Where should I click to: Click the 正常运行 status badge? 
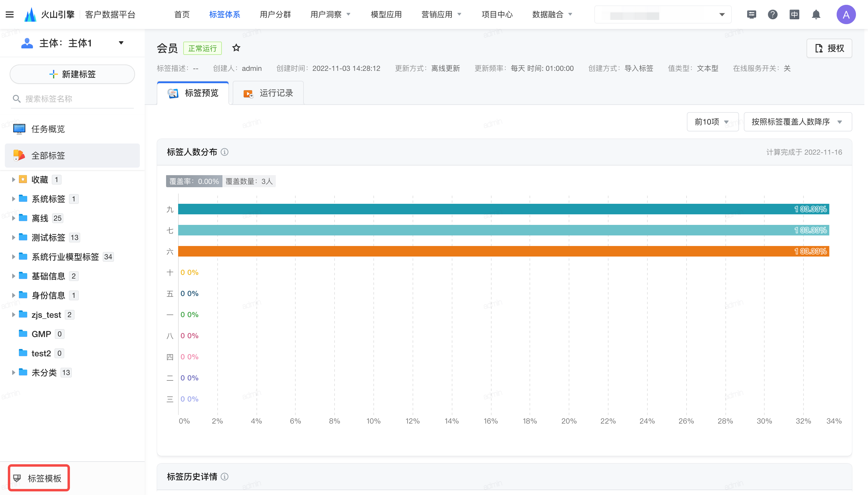[202, 48]
